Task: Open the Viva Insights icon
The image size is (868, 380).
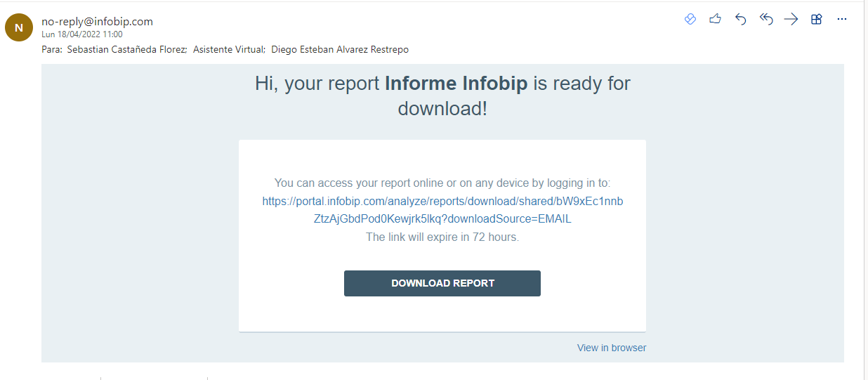Action: [x=690, y=20]
